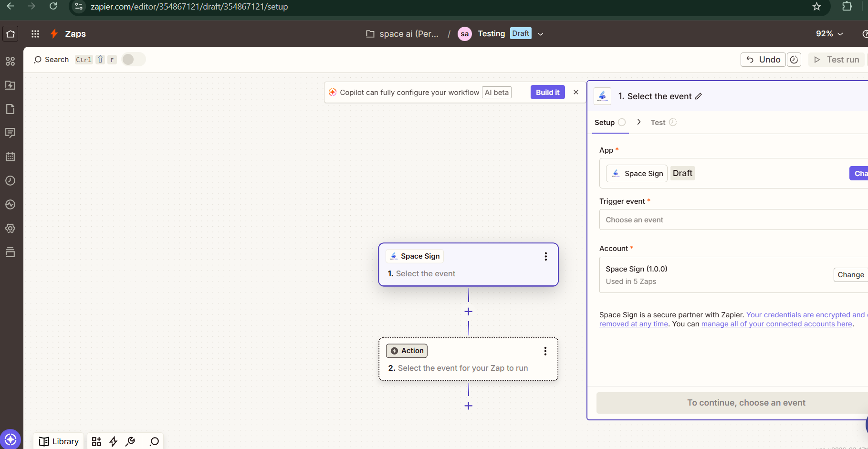Click the Space Sign logo in panel header
The image size is (868, 449).
pyautogui.click(x=602, y=96)
